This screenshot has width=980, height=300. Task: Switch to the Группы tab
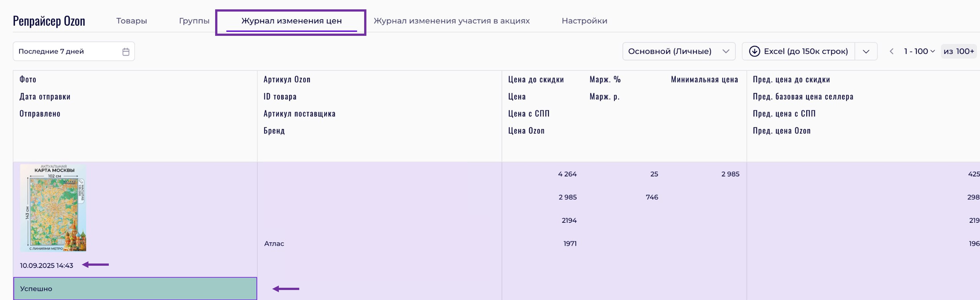point(194,21)
